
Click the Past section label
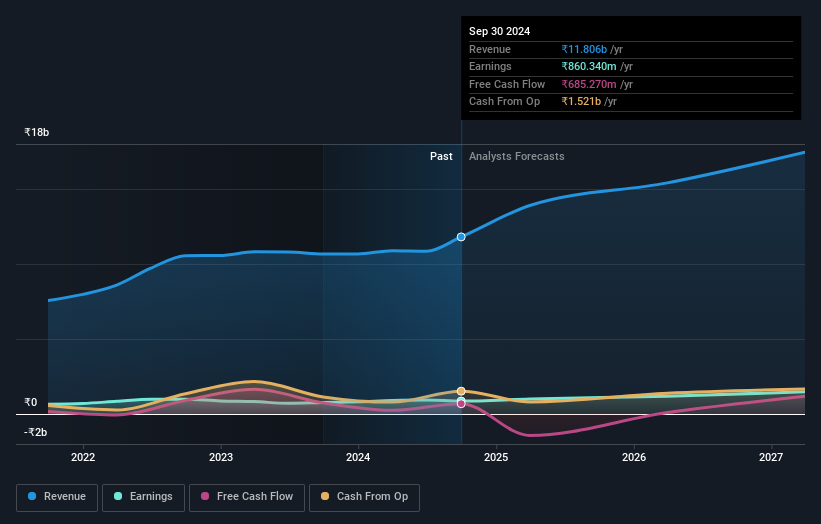click(441, 157)
